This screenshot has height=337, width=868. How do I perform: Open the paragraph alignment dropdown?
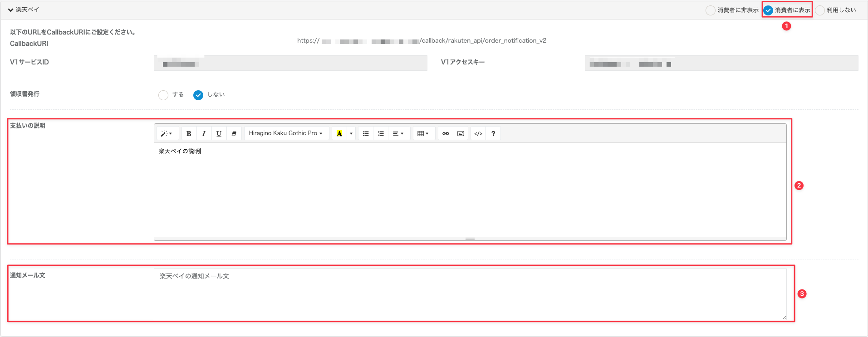pyautogui.click(x=398, y=133)
